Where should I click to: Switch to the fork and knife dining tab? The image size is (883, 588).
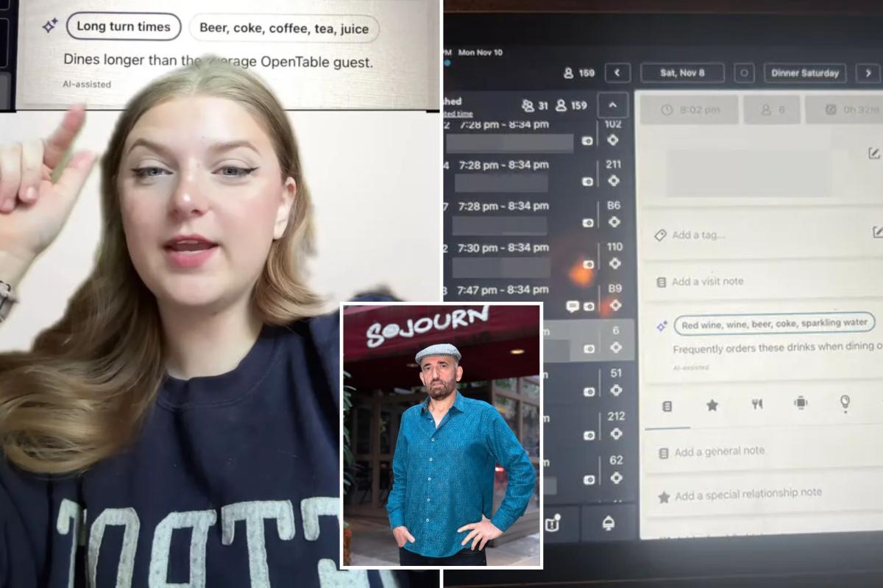click(756, 404)
